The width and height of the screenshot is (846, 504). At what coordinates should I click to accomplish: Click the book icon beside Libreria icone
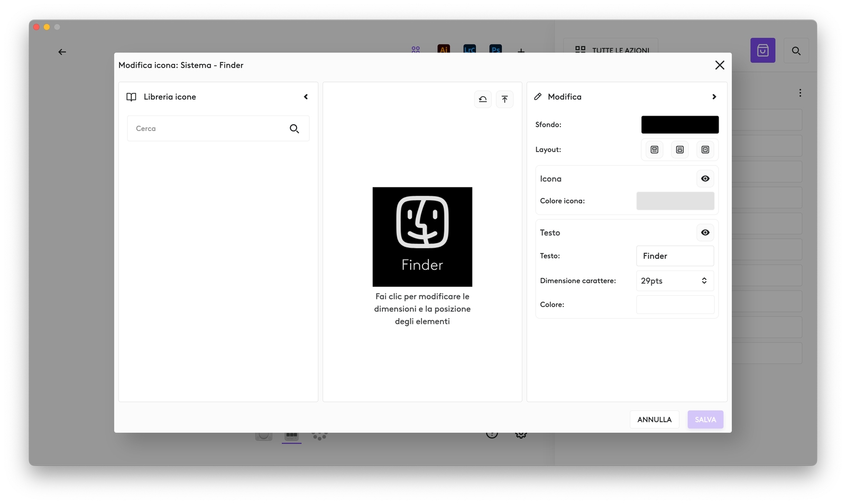tap(131, 97)
